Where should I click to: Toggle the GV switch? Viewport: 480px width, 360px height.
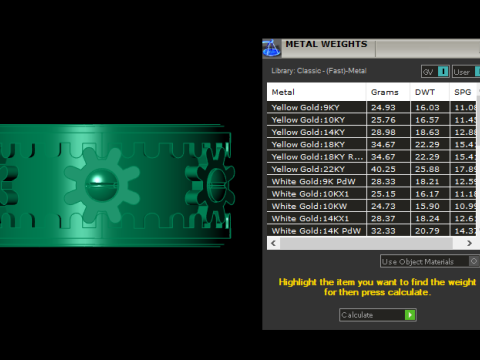(x=435, y=71)
